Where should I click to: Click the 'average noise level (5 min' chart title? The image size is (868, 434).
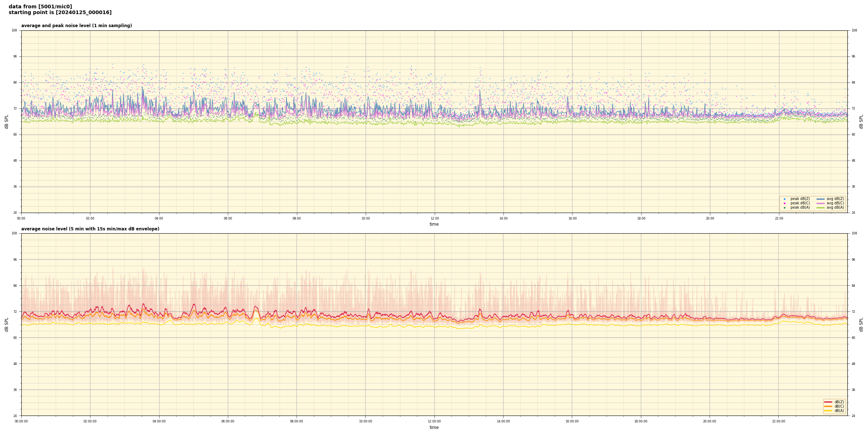coord(90,229)
